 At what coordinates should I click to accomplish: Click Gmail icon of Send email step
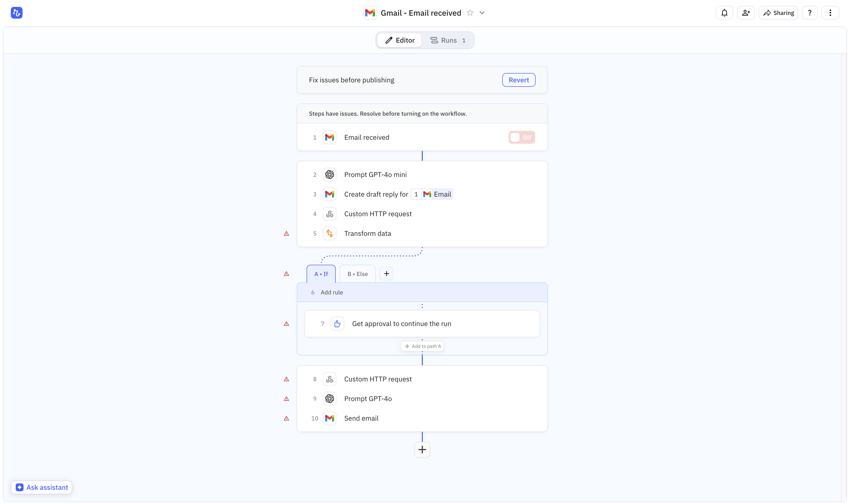click(x=329, y=418)
